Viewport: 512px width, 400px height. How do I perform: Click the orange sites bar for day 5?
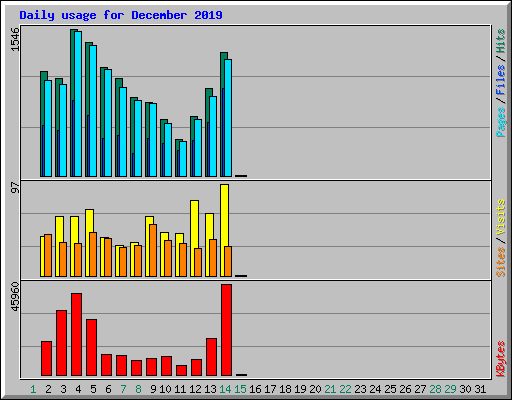click(x=93, y=254)
